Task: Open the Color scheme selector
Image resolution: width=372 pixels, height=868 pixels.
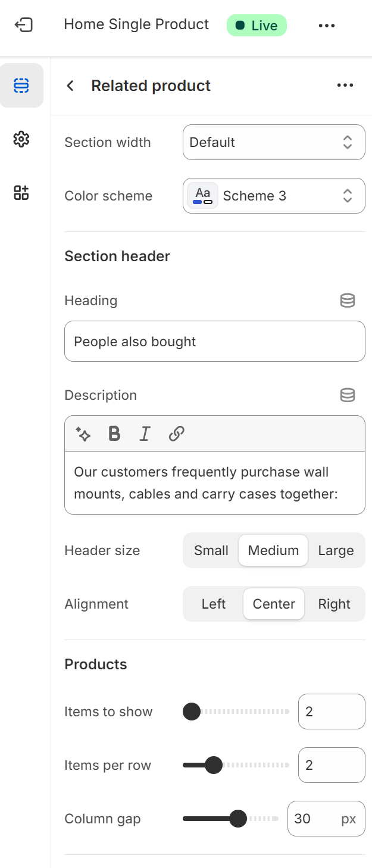Action: 274,196
